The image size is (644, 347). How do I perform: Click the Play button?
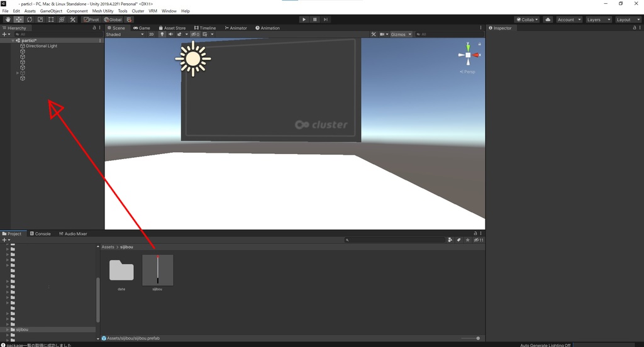304,19
